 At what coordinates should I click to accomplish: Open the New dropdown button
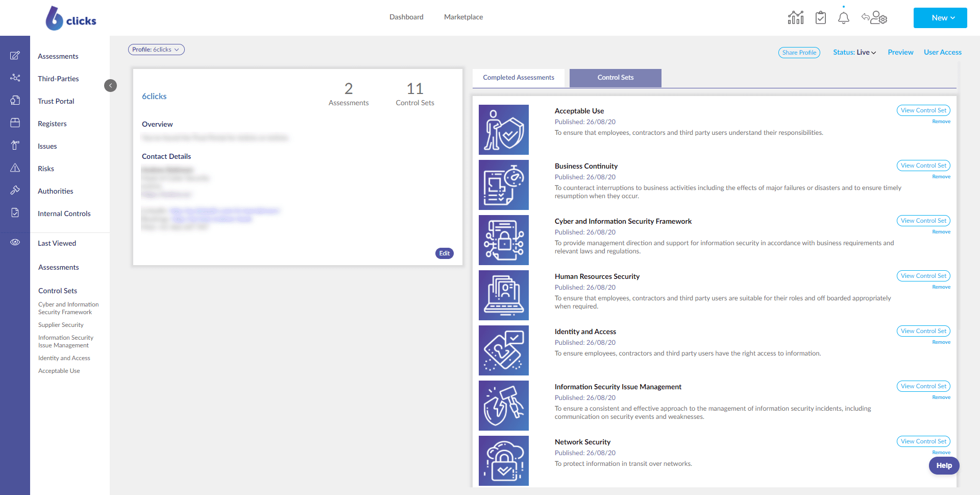pos(940,18)
